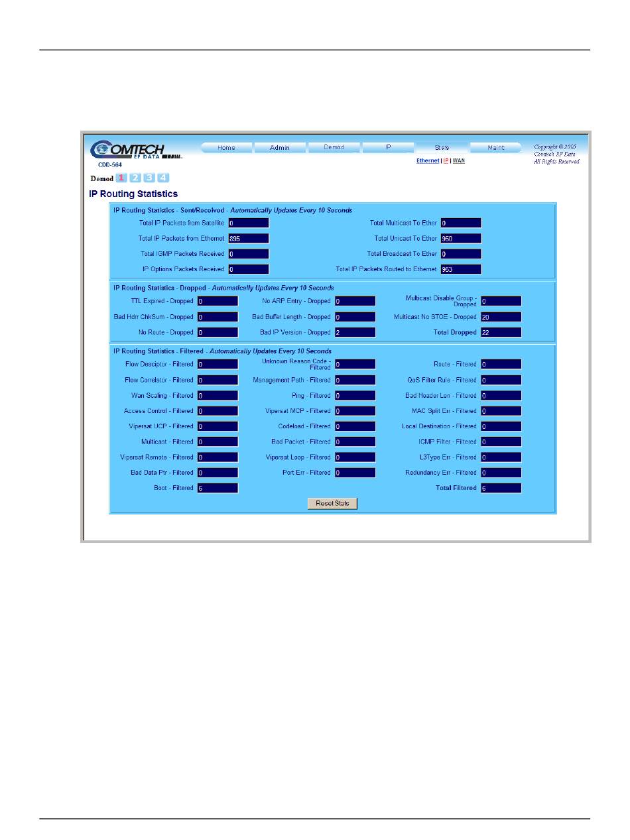Click Multicast Disable Group - Dropped field
The height and width of the screenshot is (840, 630).
point(501,301)
